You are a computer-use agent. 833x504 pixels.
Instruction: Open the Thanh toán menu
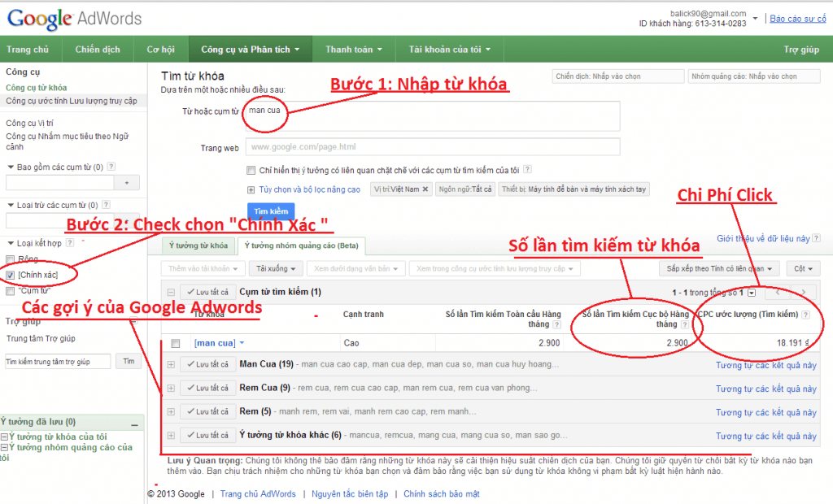pos(354,50)
